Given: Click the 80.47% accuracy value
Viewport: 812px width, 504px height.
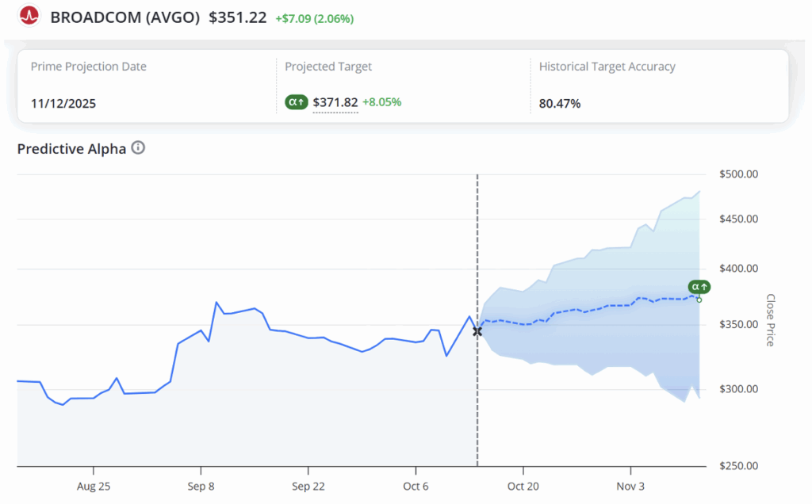Looking at the screenshot, I should 560,104.
